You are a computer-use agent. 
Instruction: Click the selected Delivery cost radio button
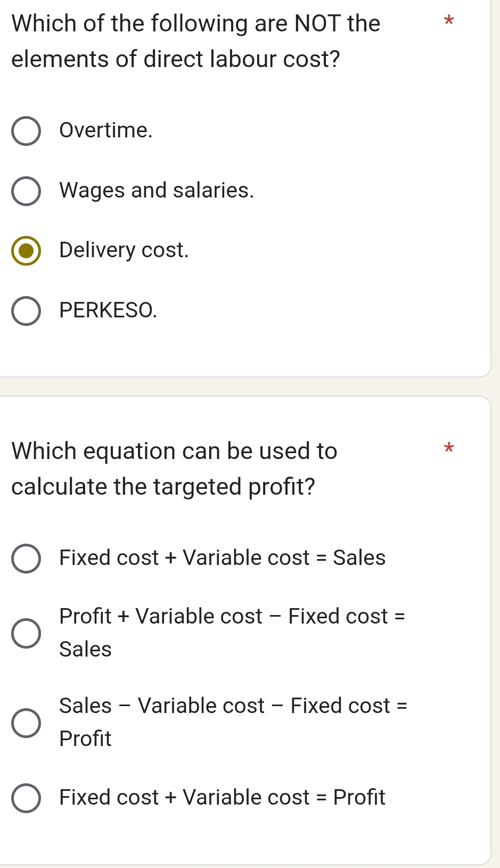point(26,251)
